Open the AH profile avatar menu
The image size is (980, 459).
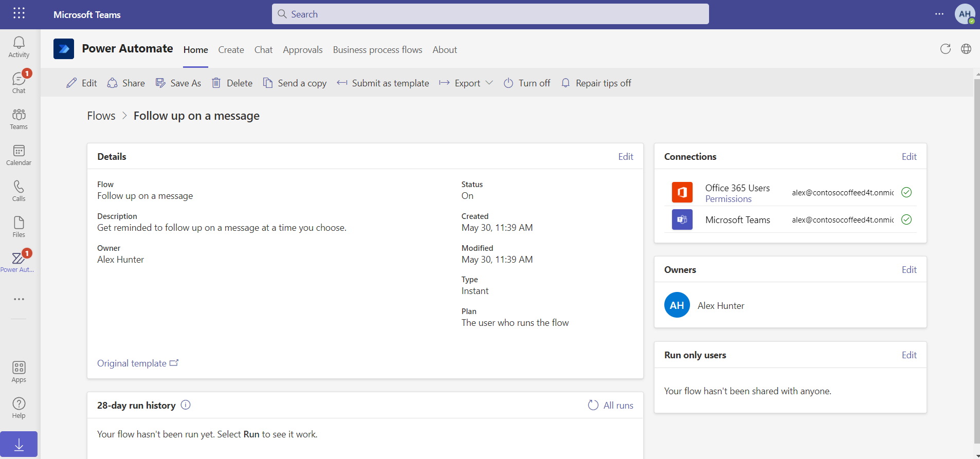[965, 14]
